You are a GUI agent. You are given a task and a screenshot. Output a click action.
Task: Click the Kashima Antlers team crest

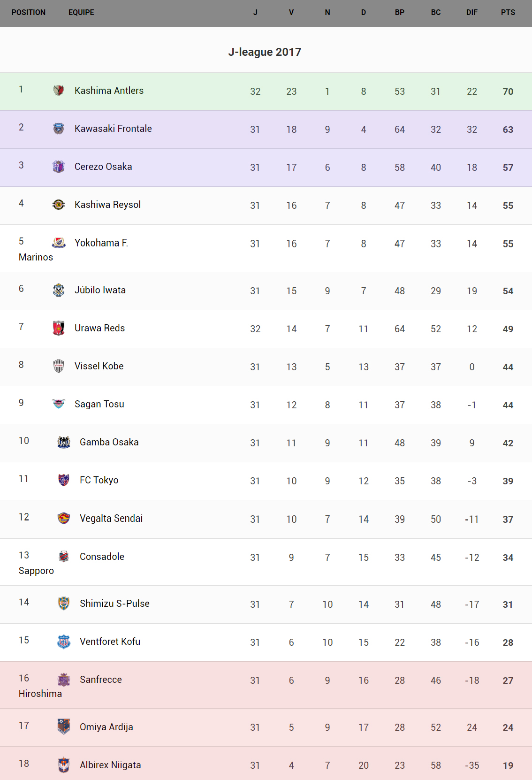click(x=59, y=90)
